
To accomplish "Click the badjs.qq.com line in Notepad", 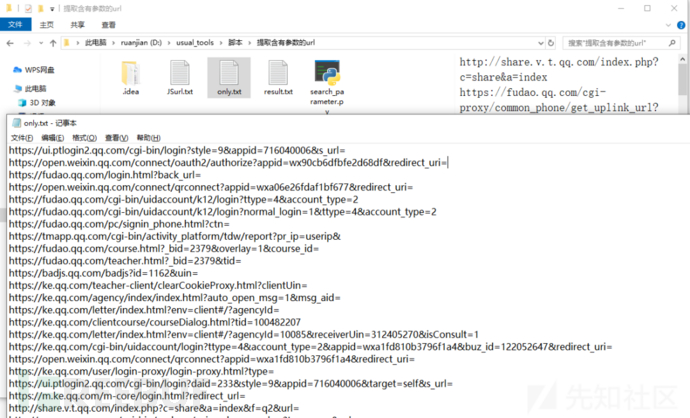I will pos(103,273).
